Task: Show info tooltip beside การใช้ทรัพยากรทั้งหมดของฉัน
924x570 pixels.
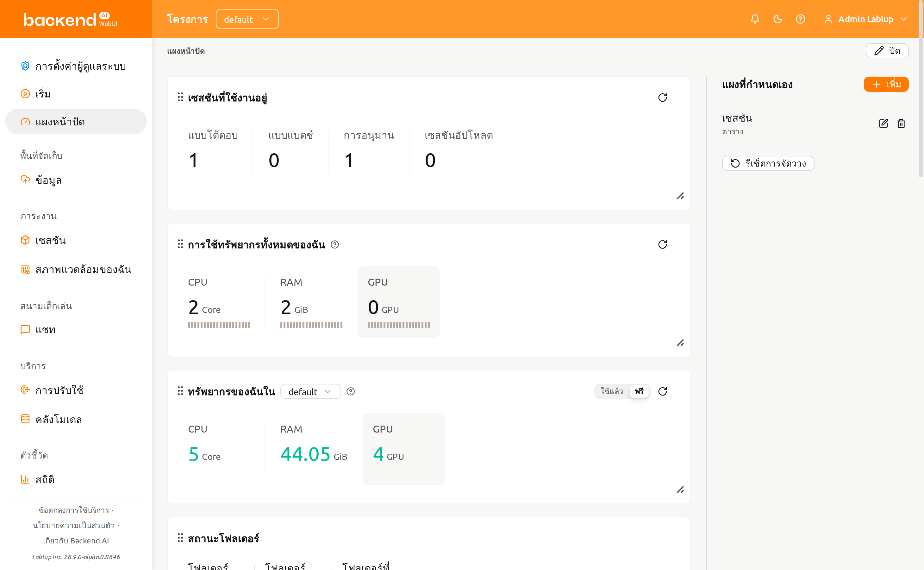Action: (334, 245)
